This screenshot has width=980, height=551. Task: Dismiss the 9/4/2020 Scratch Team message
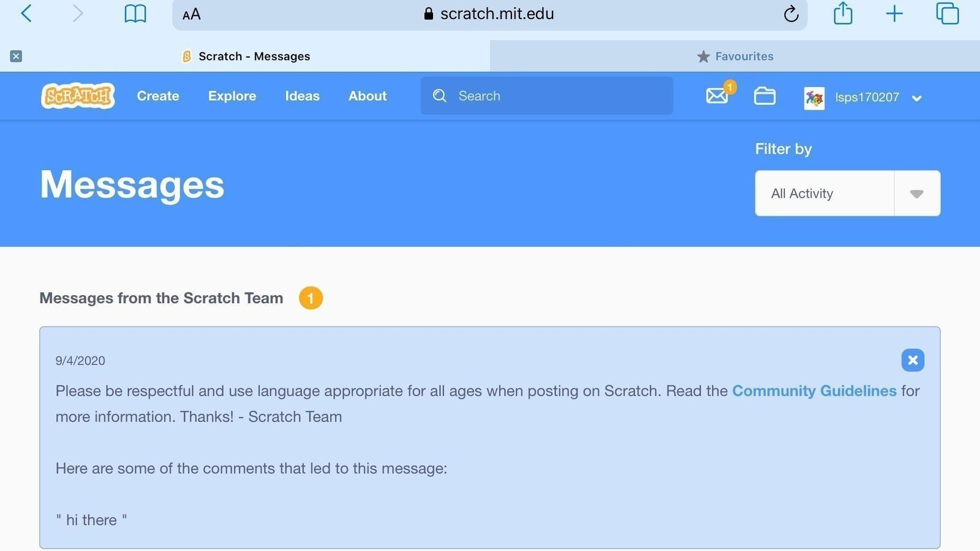coord(913,360)
